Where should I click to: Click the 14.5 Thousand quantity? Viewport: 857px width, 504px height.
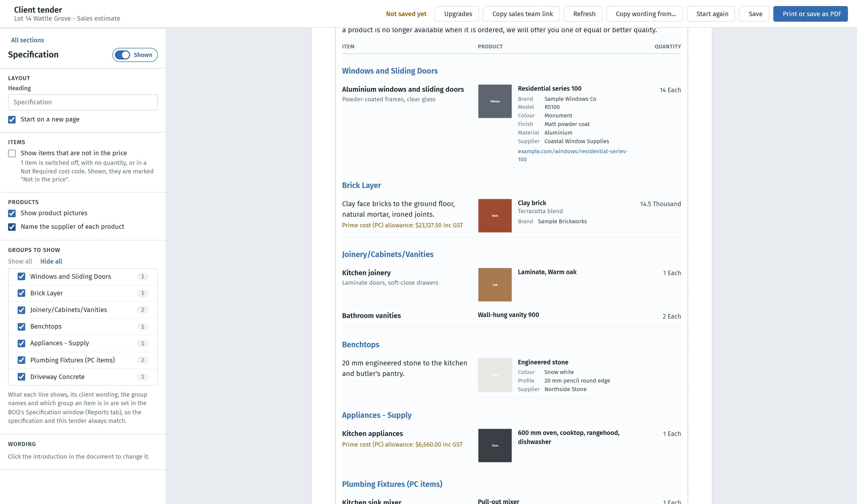(x=660, y=204)
